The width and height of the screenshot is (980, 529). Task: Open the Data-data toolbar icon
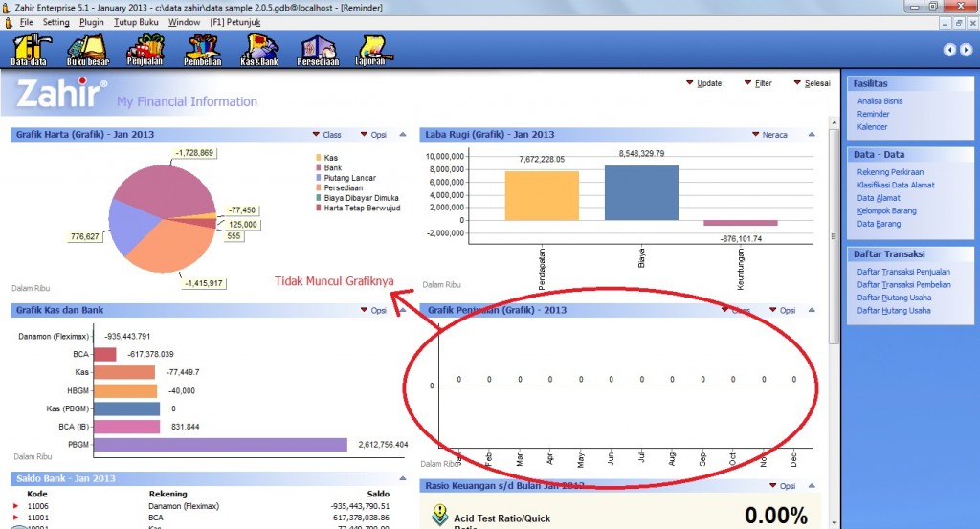click(29, 49)
